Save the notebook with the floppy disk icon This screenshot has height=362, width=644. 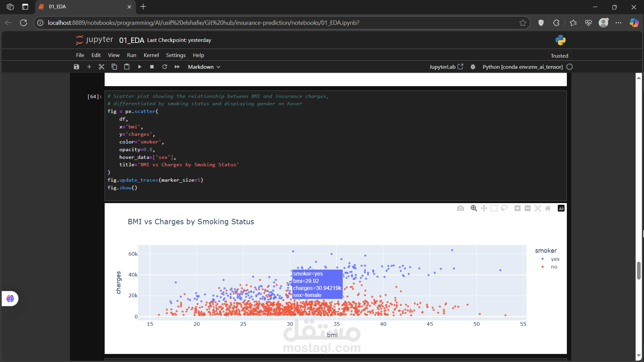(x=76, y=67)
